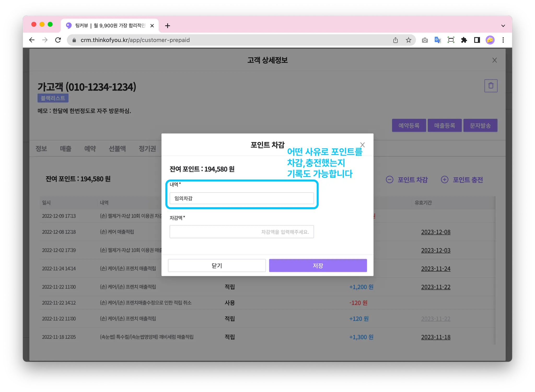Screen dimensions: 535x392
Task: Click the trash delete customer icon
Action: [x=491, y=86]
